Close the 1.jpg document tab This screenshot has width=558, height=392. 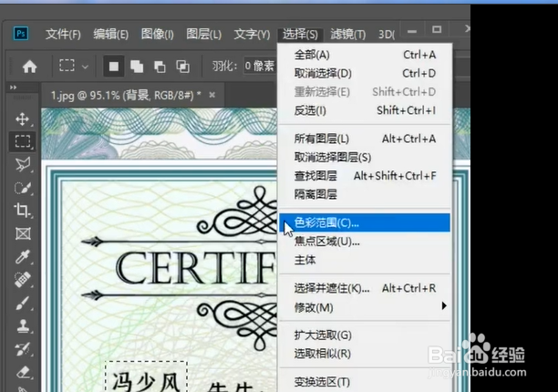click(212, 95)
